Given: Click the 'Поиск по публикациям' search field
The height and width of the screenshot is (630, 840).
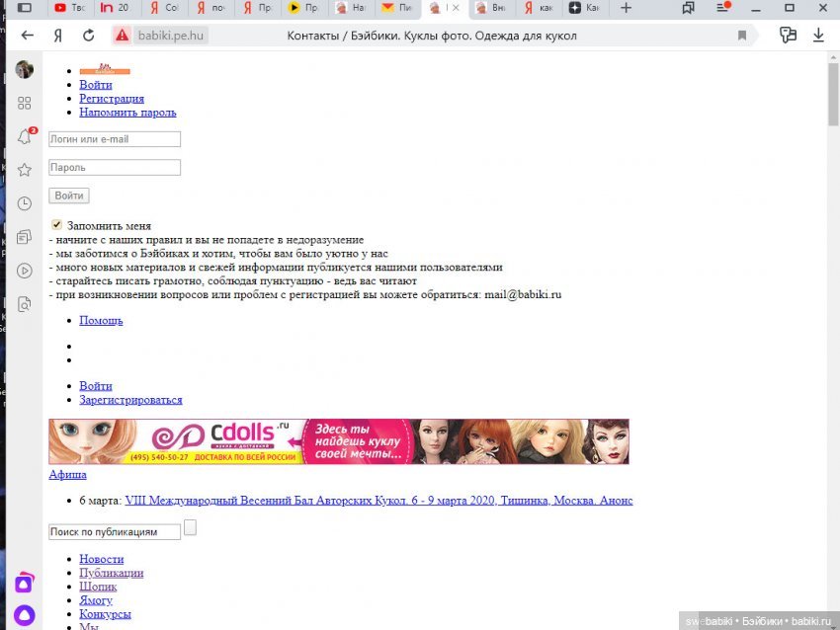Looking at the screenshot, I should 115,531.
